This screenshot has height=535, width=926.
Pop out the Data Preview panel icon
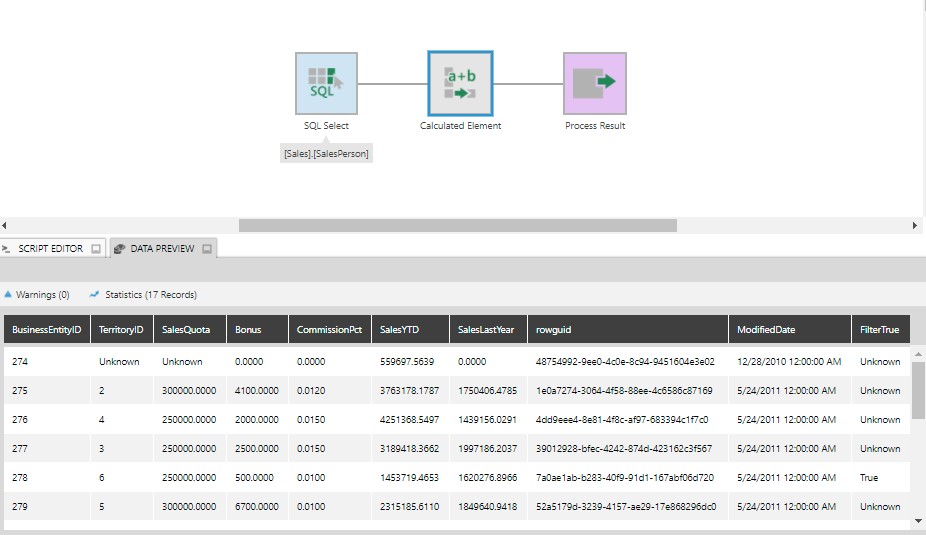pyautogui.click(x=207, y=249)
